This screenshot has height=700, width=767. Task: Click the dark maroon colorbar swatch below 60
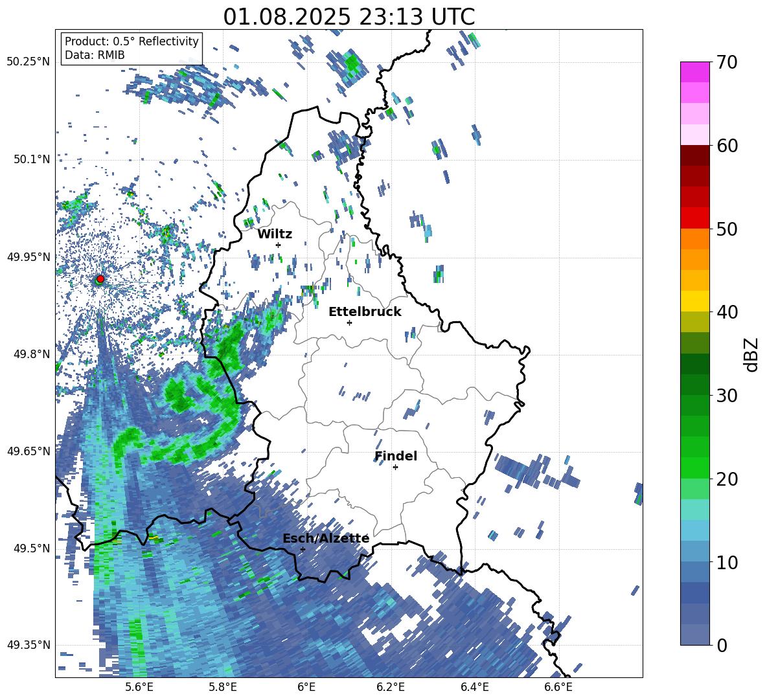point(694,155)
